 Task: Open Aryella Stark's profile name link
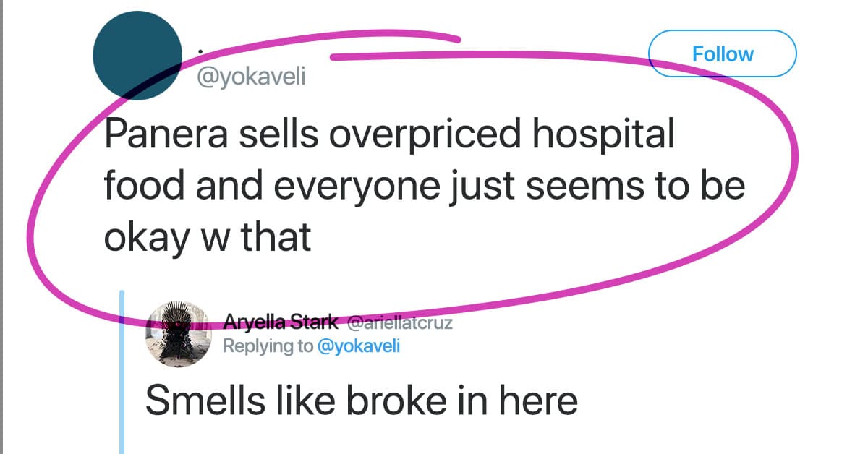(281, 322)
